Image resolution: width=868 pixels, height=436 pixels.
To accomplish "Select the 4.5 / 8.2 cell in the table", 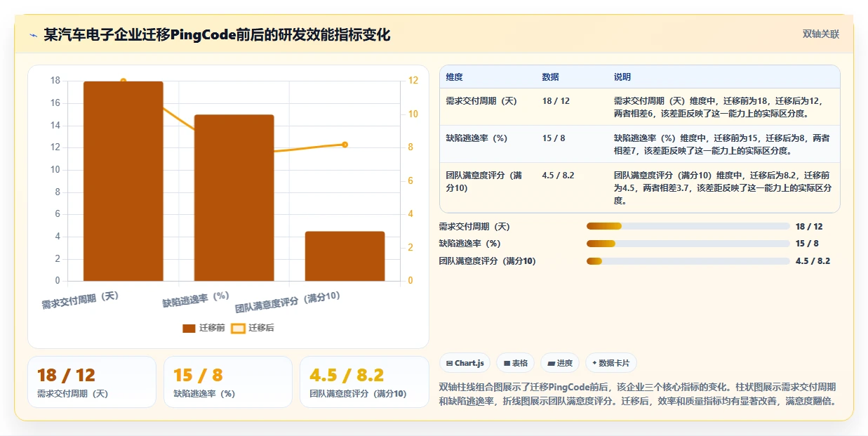I will (x=559, y=176).
